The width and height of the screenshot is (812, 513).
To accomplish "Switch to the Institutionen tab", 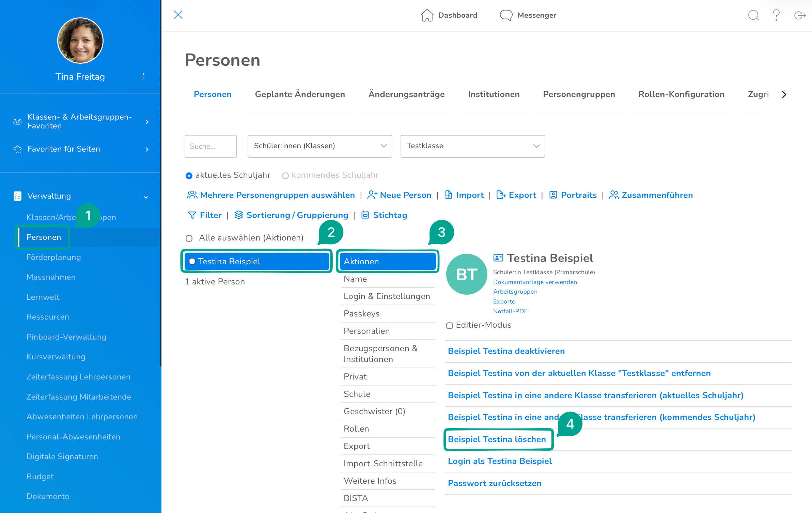I will 494,94.
